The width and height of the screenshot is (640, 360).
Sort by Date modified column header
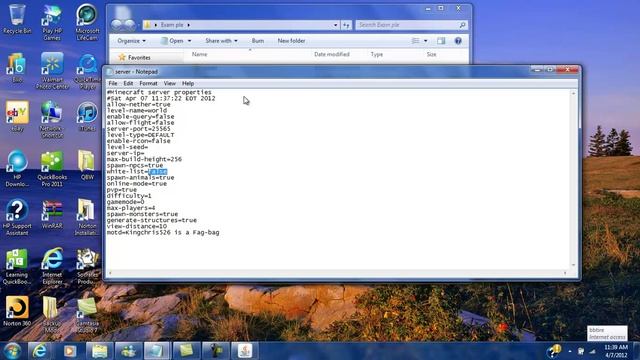coord(331,54)
